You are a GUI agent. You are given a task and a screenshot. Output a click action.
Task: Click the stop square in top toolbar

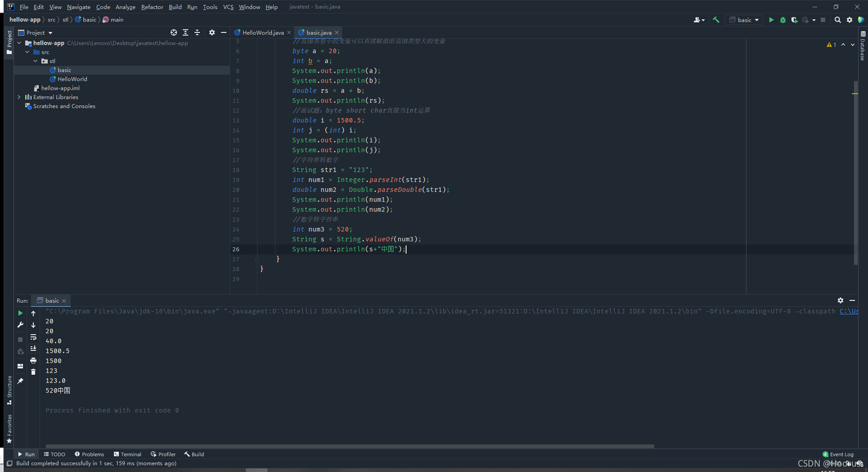pos(823,20)
